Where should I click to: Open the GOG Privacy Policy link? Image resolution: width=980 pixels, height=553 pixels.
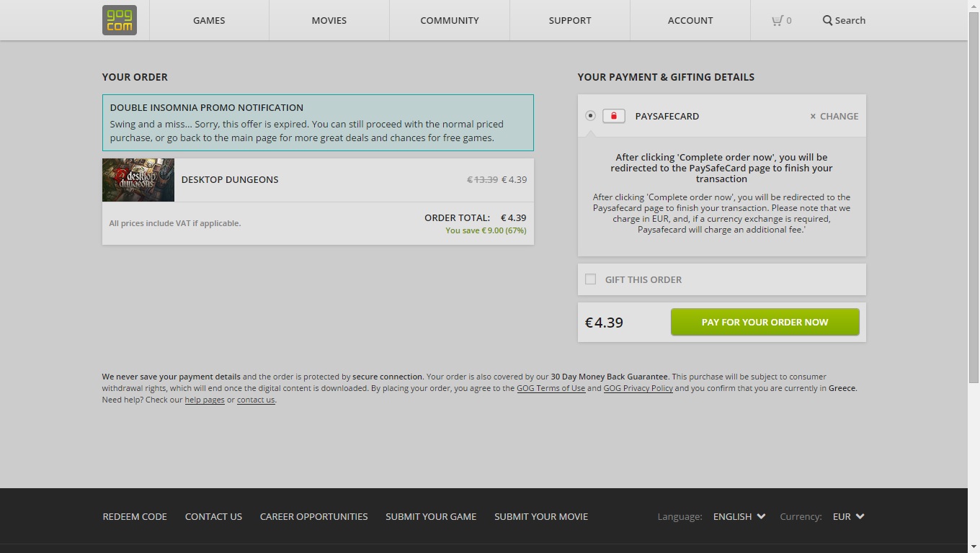(x=638, y=388)
